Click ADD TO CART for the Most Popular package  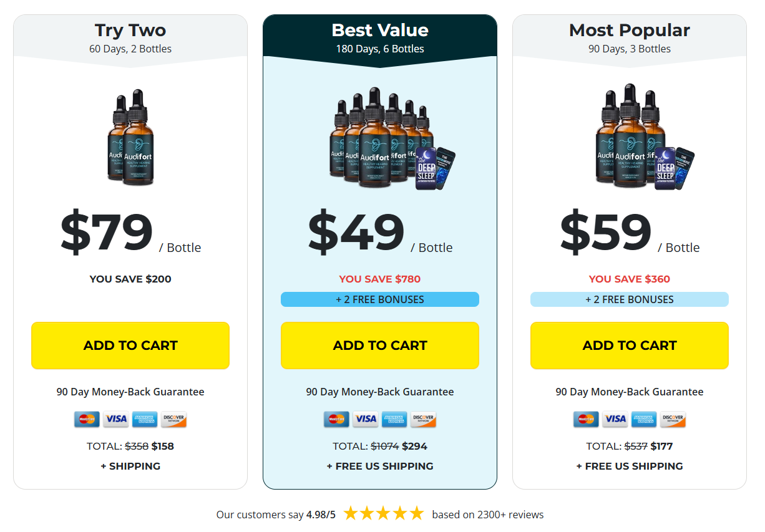coord(629,345)
